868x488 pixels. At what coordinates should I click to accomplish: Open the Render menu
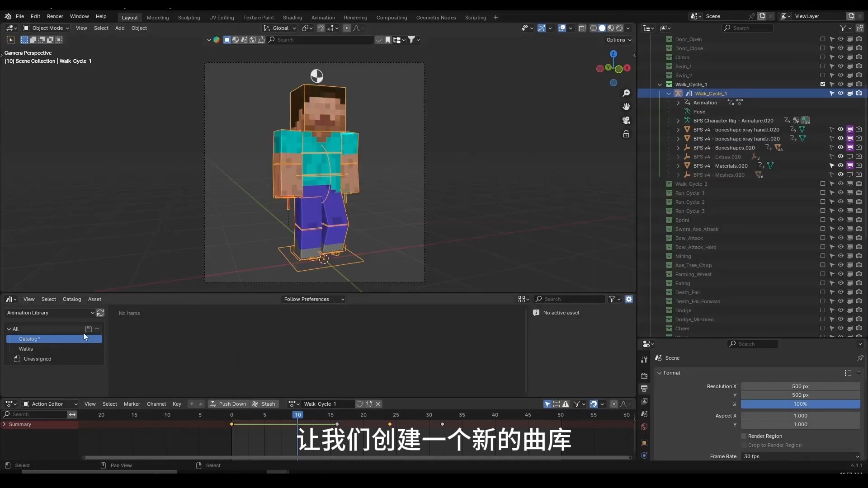[x=55, y=17]
